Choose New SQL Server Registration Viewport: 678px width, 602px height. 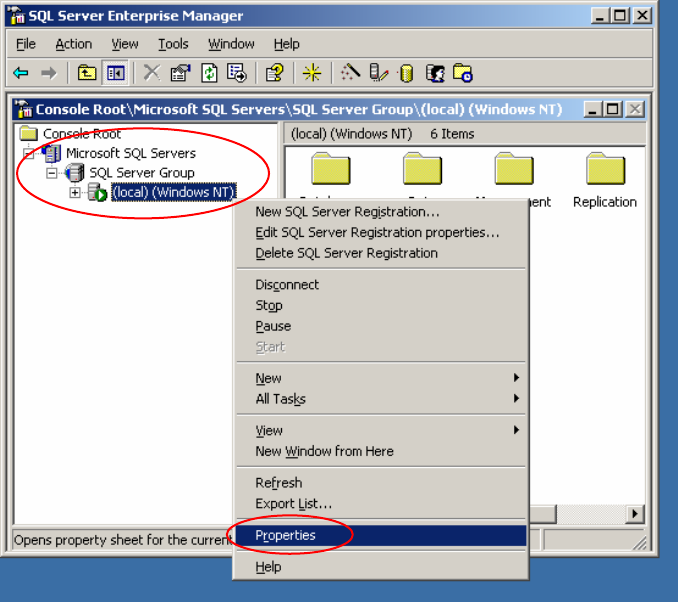pyautogui.click(x=381, y=211)
